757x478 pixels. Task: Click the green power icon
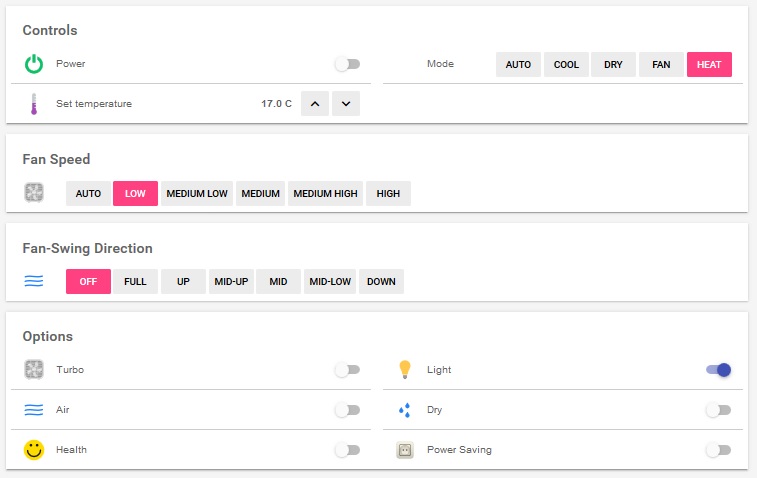(34, 64)
